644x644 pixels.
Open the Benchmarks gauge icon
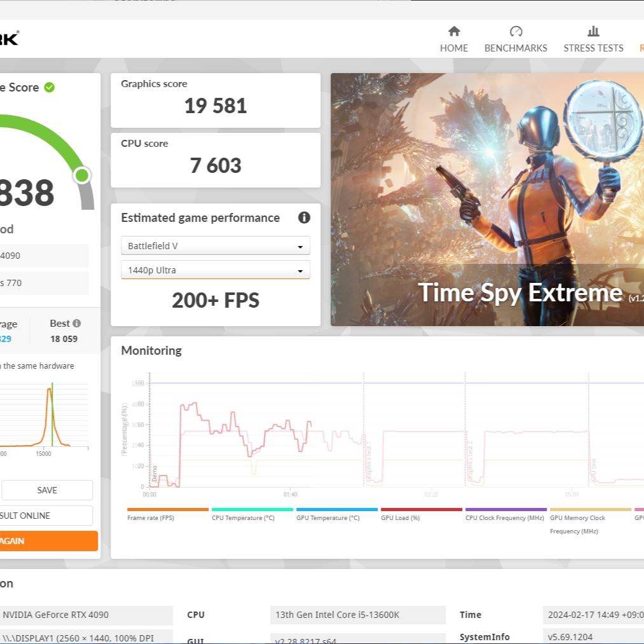click(516, 31)
